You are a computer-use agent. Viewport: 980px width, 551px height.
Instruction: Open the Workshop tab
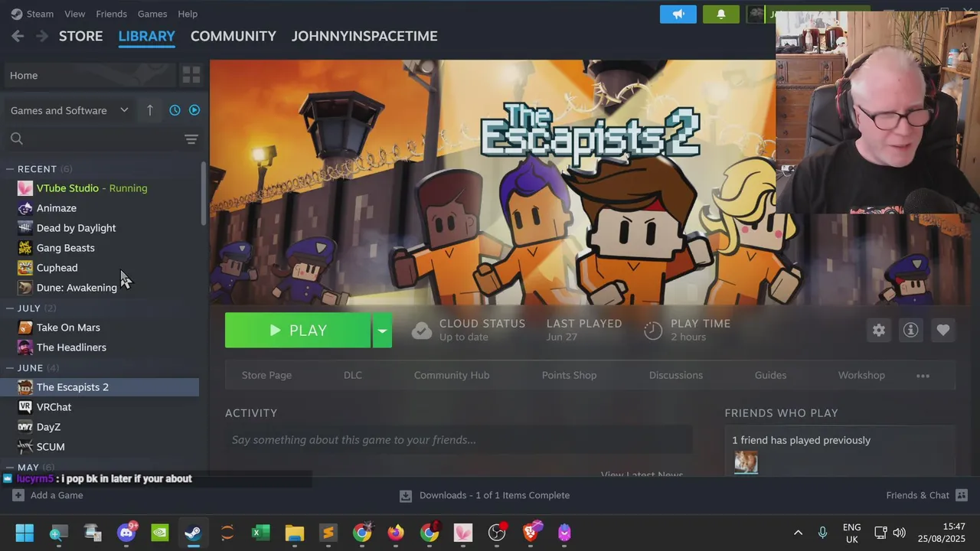point(861,375)
